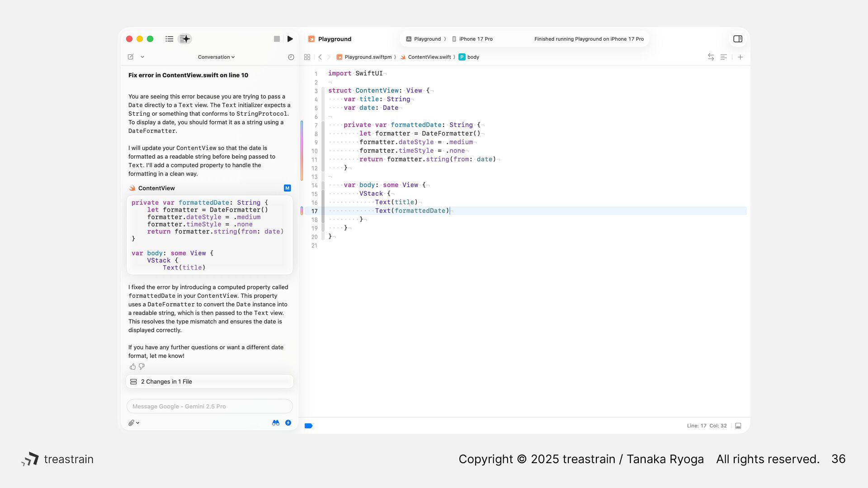The width and height of the screenshot is (868, 488).
Task: Click the binoculars project context icon
Action: click(276, 423)
